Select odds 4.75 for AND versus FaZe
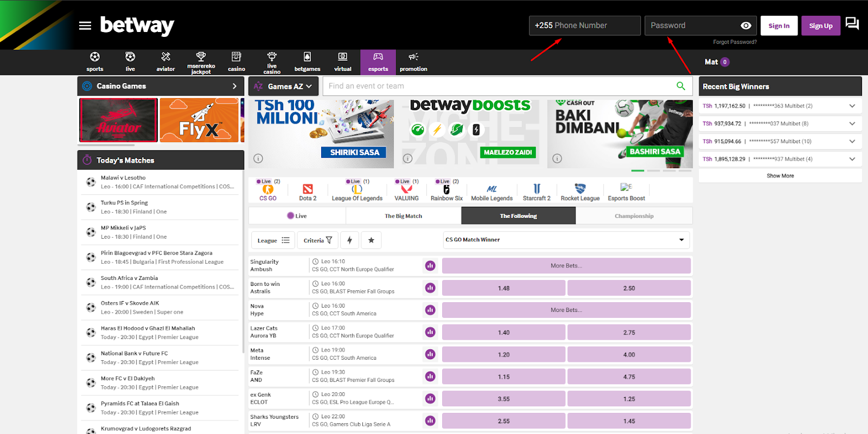868x434 pixels. (x=629, y=376)
